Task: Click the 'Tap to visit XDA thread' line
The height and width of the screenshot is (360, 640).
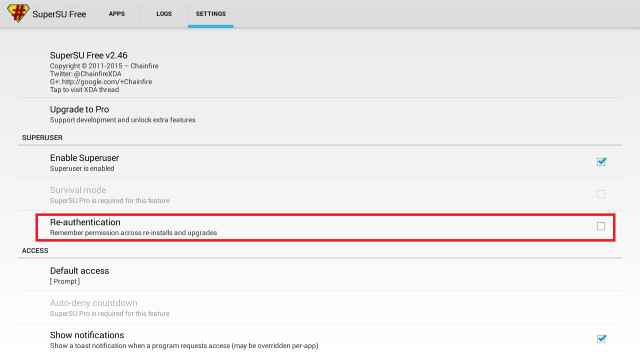Action: [84, 90]
